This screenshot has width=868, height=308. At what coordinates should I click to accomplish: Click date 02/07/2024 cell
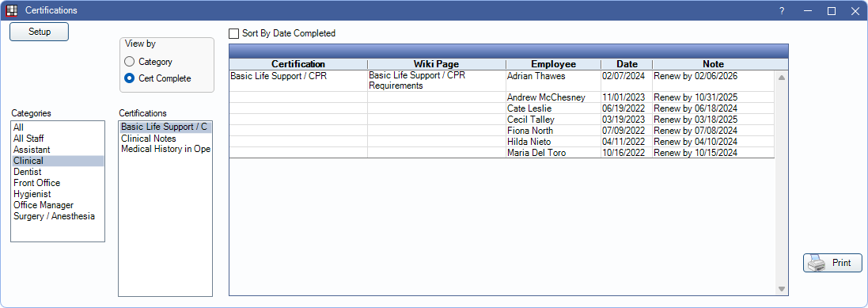coord(627,81)
